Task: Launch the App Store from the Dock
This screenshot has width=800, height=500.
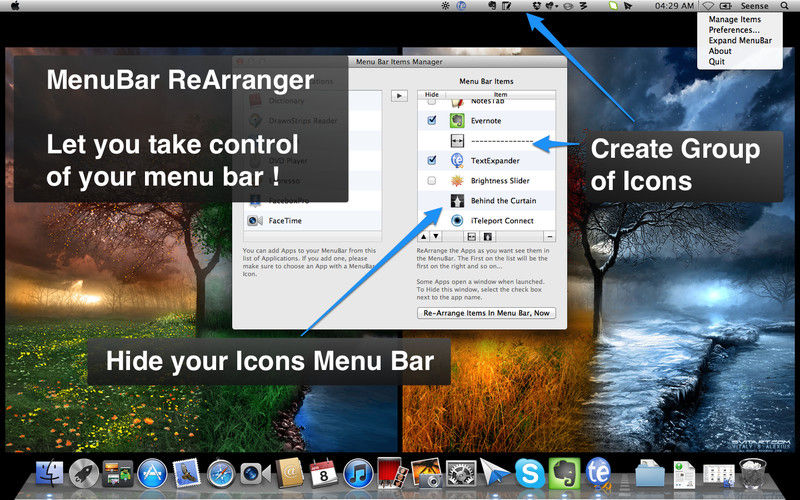Action: pyautogui.click(x=152, y=473)
